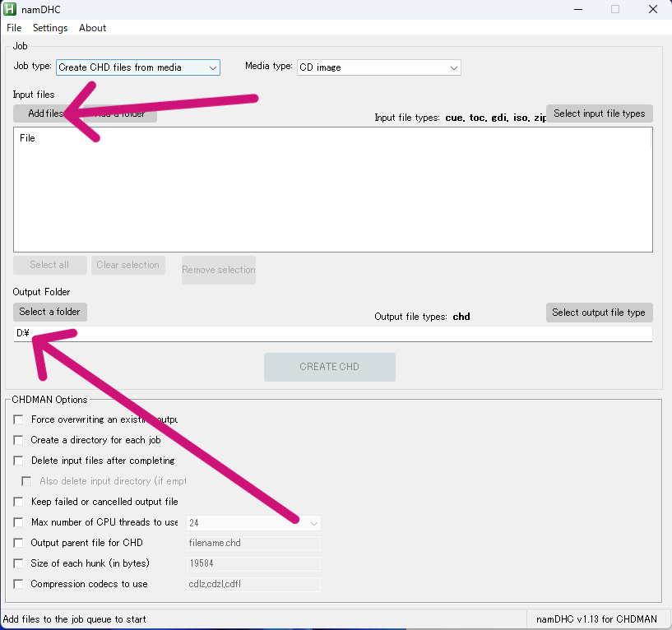This screenshot has height=630, width=672.
Task: Open the Settings menu
Action: [x=50, y=28]
